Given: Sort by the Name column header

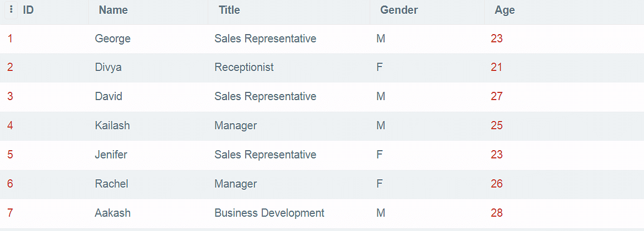Looking at the screenshot, I should [x=113, y=10].
